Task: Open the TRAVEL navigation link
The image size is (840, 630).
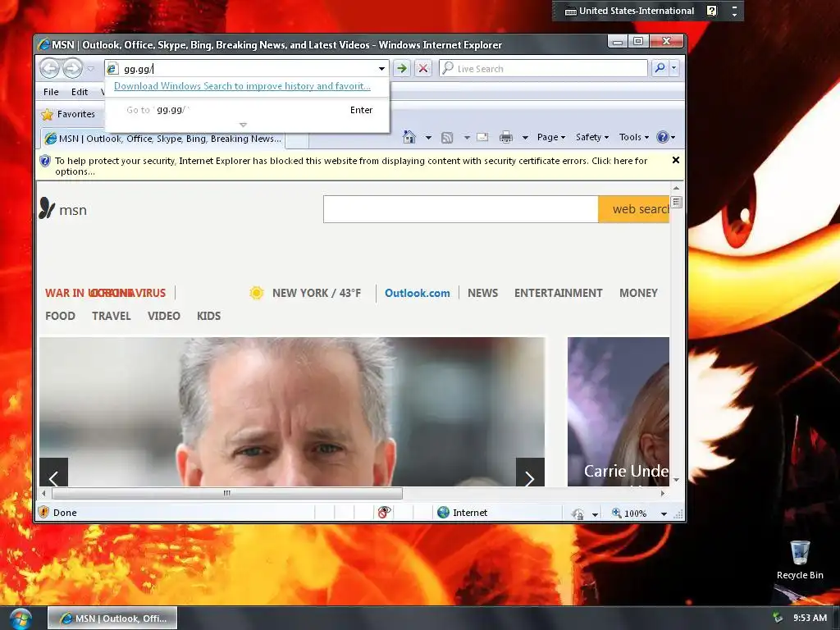Action: 112,316
